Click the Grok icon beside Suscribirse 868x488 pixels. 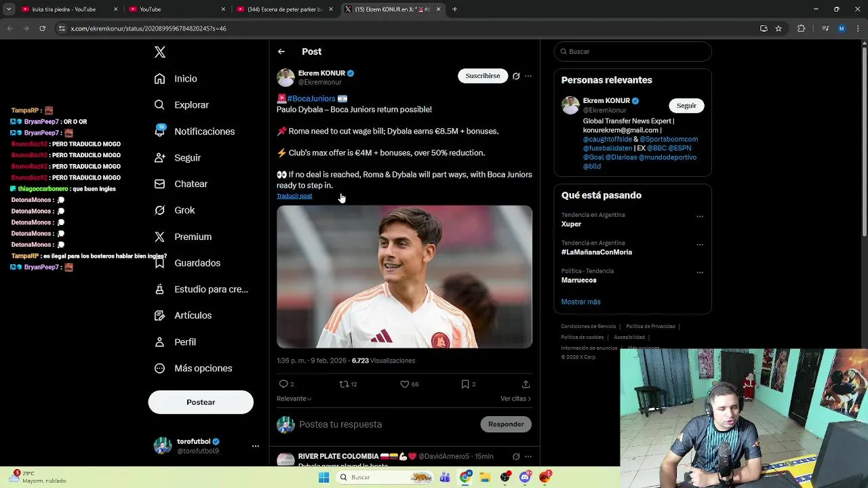coord(516,76)
